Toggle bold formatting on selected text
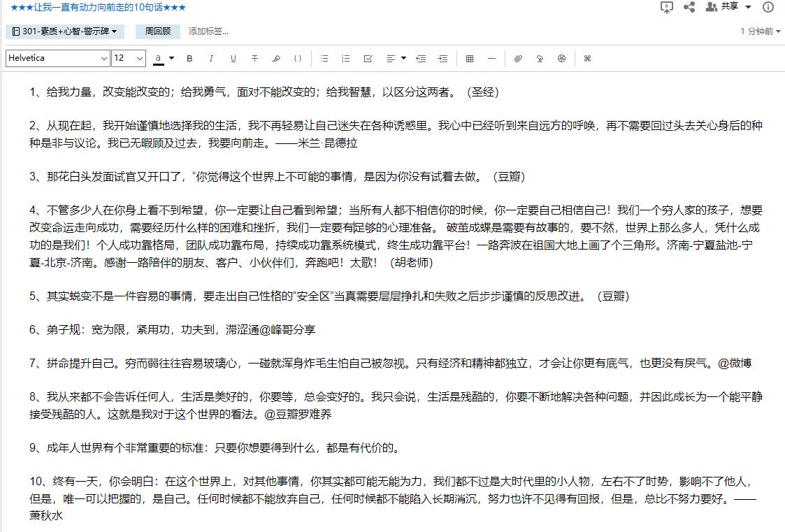 point(189,59)
